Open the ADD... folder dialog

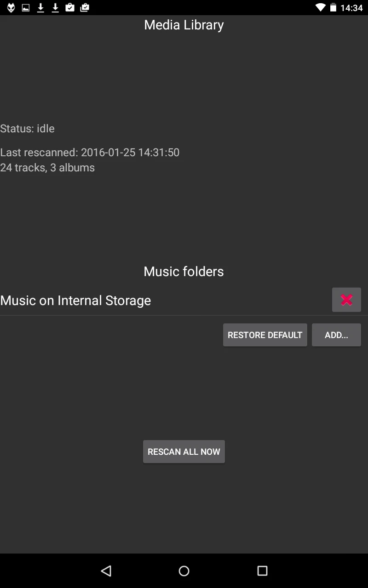pyautogui.click(x=336, y=335)
